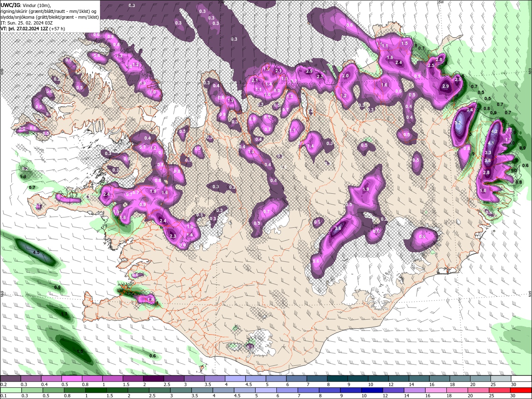This screenshot has height=399, width=532.
Task: Click the '5.2' snowfall value on the map
Action: pos(458,123)
